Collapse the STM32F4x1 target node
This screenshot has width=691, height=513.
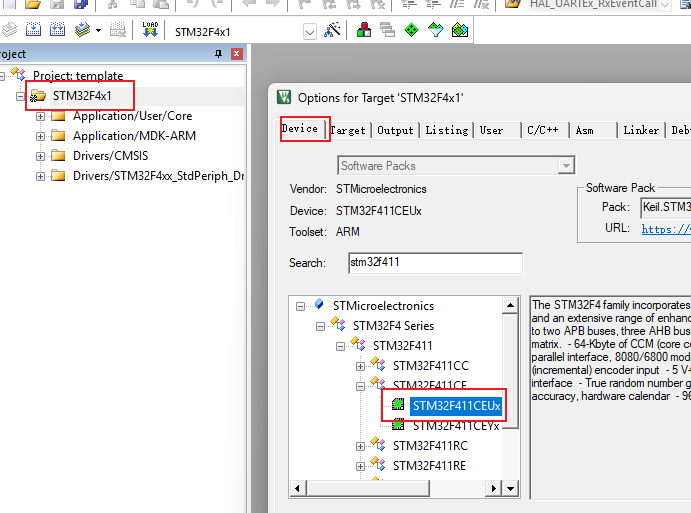20,96
